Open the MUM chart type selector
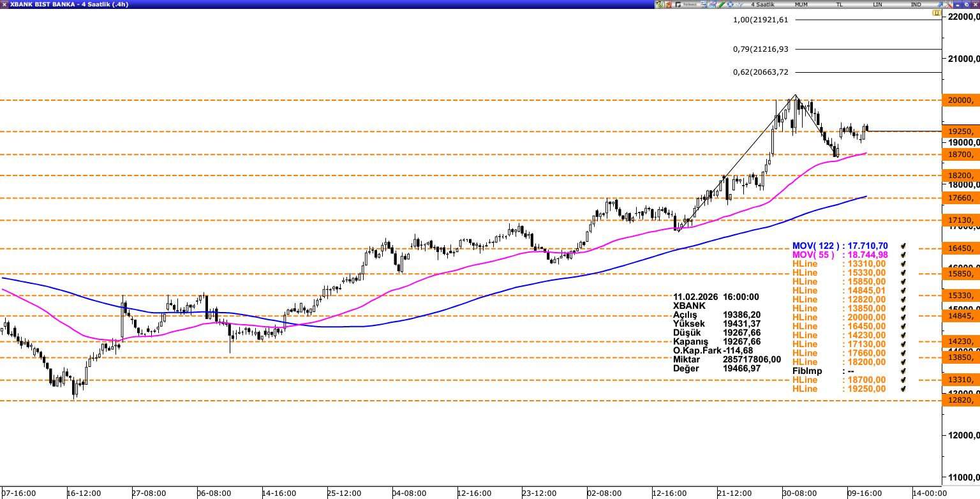 801,4
